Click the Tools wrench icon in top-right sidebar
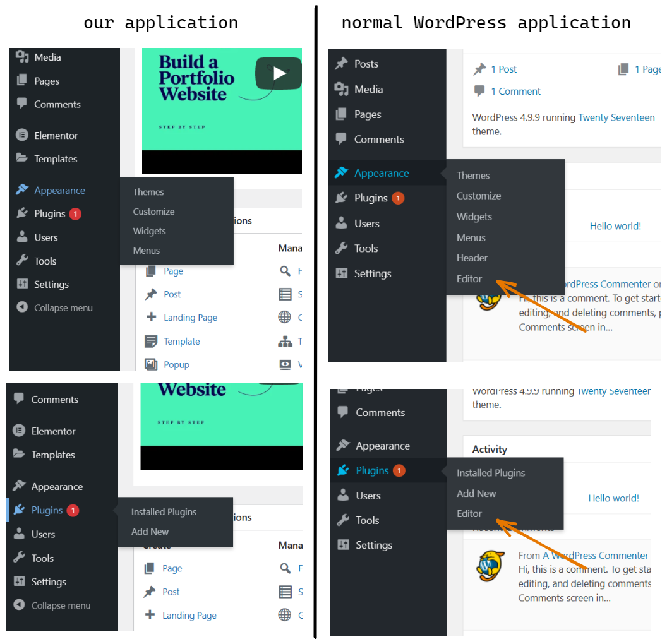The image size is (667, 644). click(341, 248)
